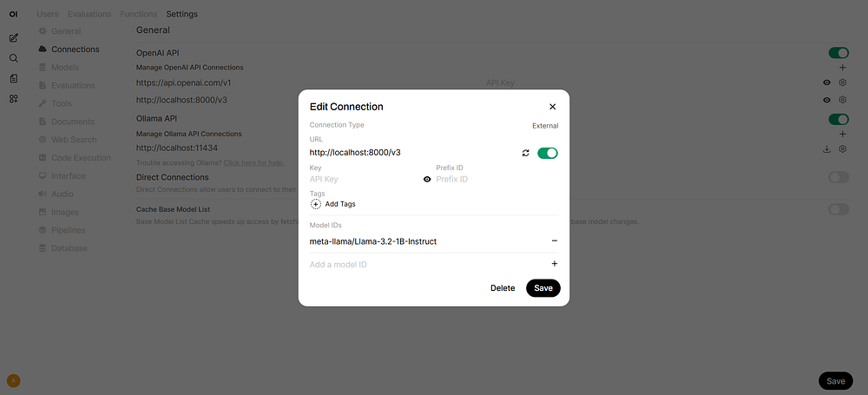The height and width of the screenshot is (395, 868).
Task: Select Documents in settings sidebar
Action: point(67,122)
